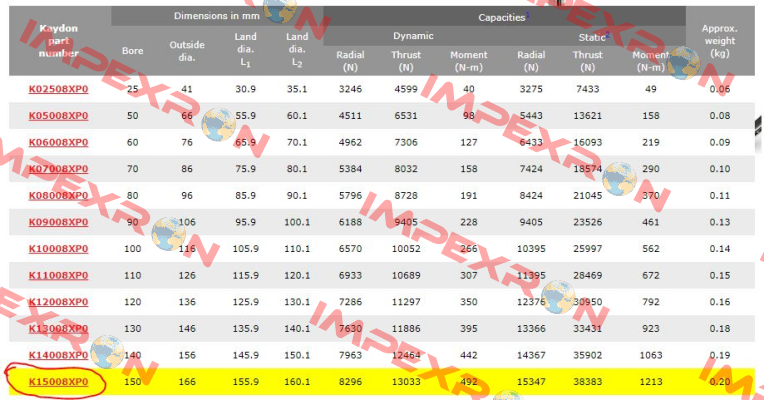Open the K07008XP0 part number link
The height and width of the screenshot is (400, 764).
pyautogui.click(x=58, y=169)
